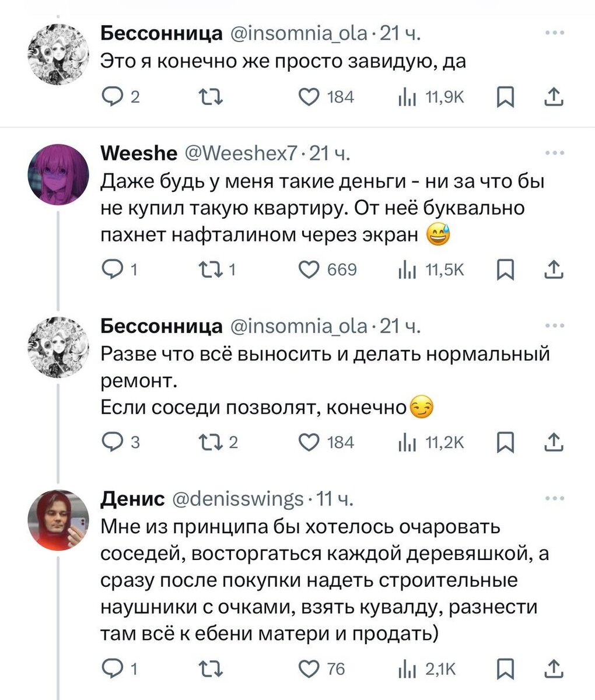Click the reply icon on Денис's tweet
The height and width of the screenshot is (700, 595).
click(x=113, y=669)
